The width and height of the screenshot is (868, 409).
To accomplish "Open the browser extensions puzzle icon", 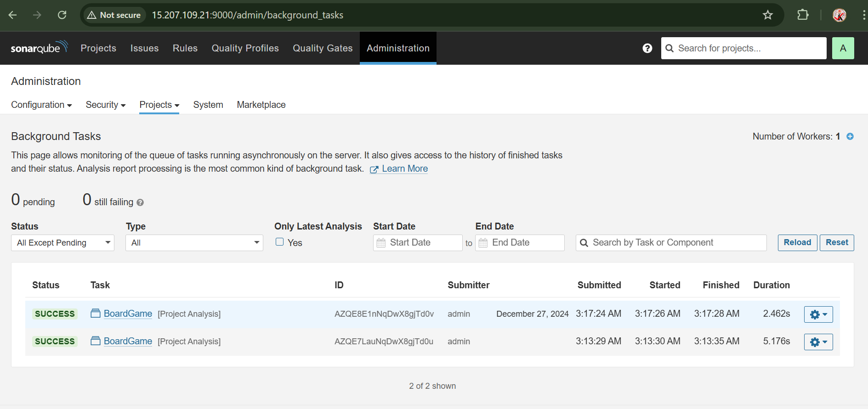I will [x=802, y=15].
